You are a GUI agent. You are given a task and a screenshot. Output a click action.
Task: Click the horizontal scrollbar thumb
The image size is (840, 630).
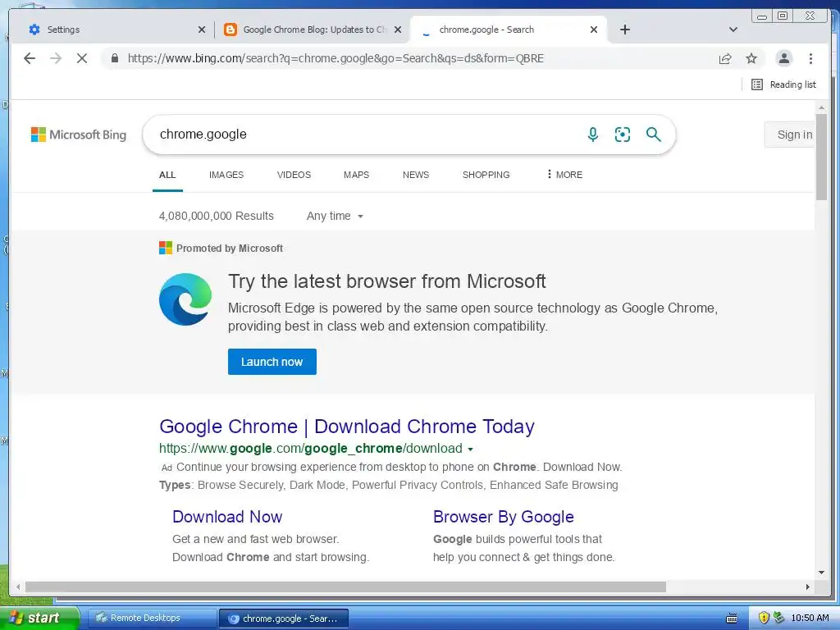pyautogui.click(x=345, y=587)
